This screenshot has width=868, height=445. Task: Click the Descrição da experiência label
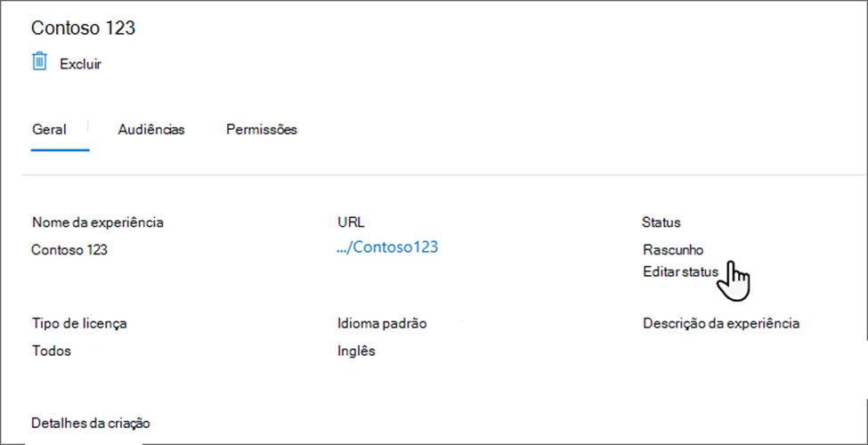click(x=721, y=323)
